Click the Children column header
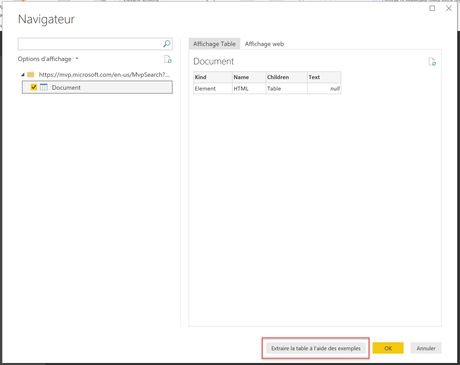 (x=286, y=77)
